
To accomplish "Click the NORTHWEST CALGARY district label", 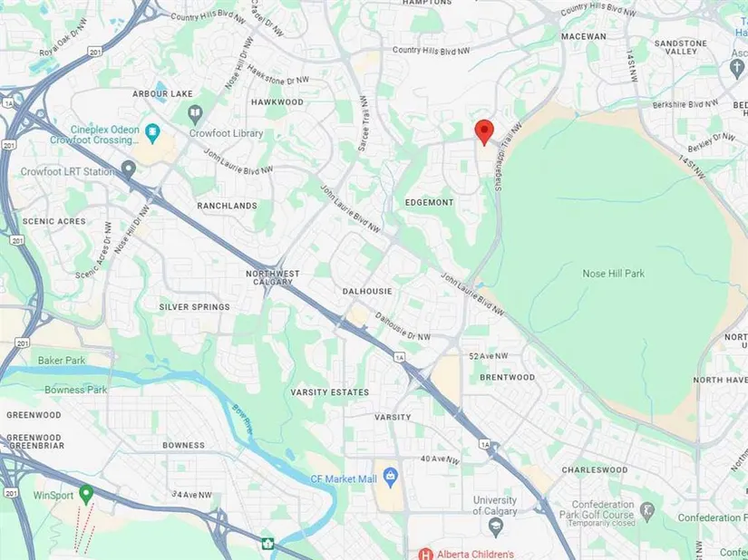I will pos(272,277).
